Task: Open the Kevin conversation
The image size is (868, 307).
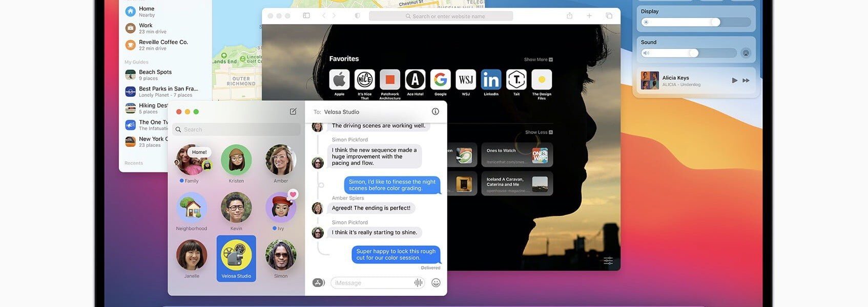Action: click(236, 211)
